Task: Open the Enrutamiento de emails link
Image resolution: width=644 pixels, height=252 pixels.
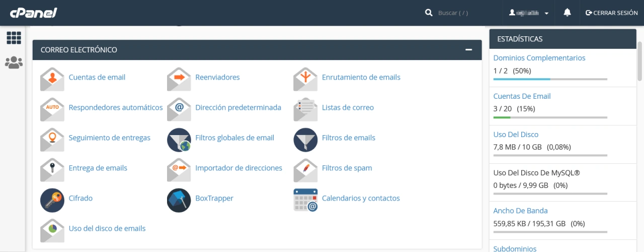Action: [361, 77]
